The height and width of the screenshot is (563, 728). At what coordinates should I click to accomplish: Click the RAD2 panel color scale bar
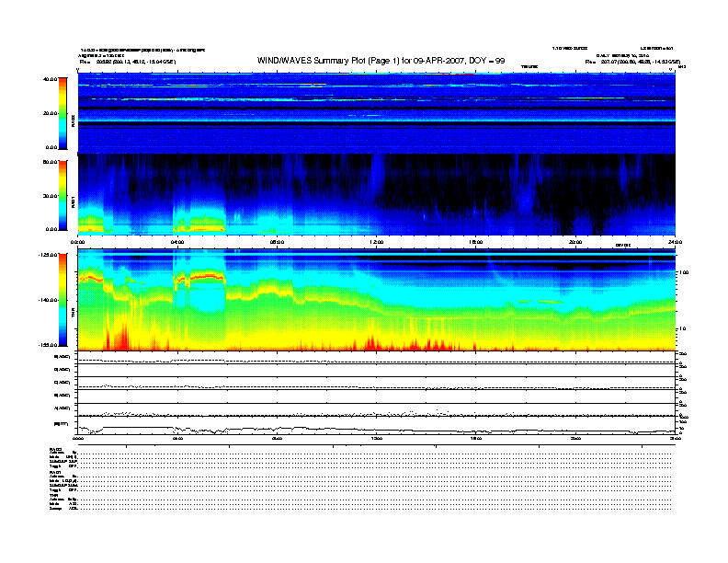(x=63, y=113)
